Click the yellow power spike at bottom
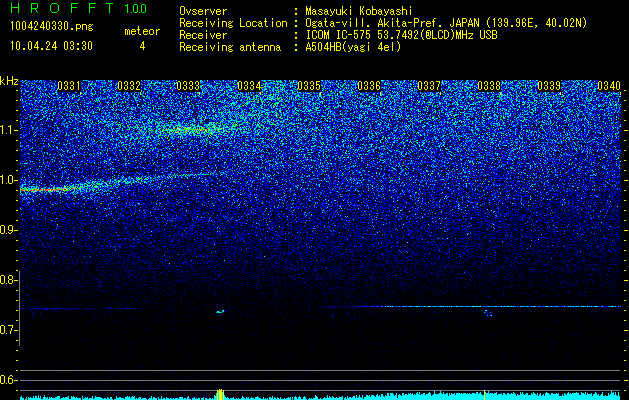The image size is (629, 400). click(x=220, y=394)
